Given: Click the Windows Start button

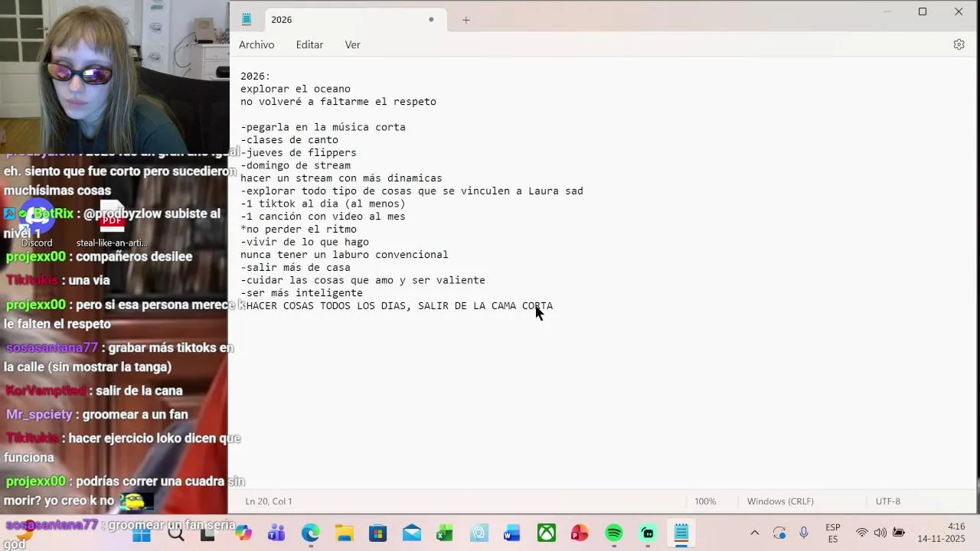Looking at the screenshot, I should tap(142, 533).
